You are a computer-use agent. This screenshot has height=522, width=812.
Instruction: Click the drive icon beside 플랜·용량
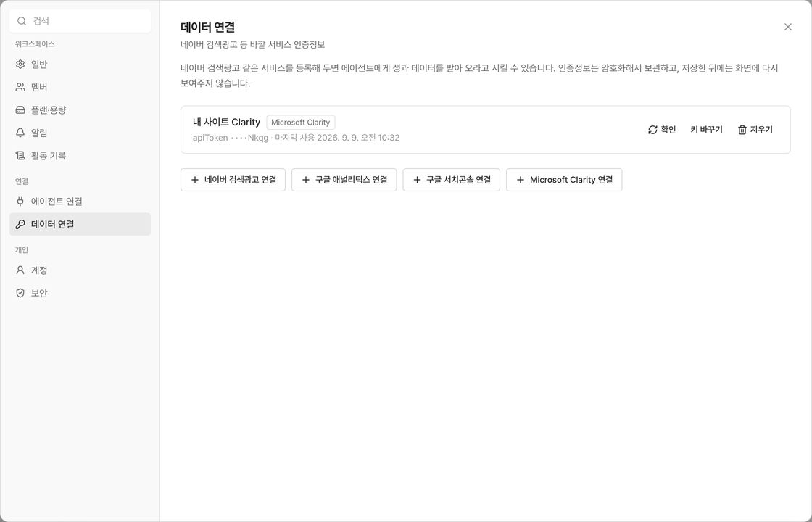click(20, 109)
